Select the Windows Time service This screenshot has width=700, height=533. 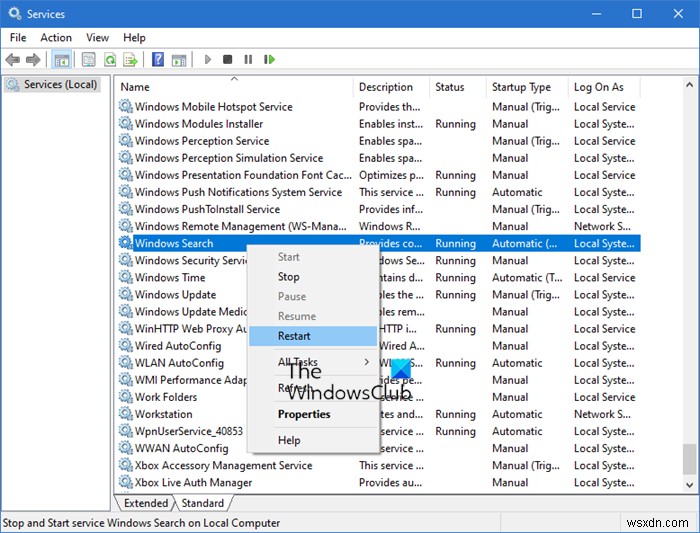(170, 278)
